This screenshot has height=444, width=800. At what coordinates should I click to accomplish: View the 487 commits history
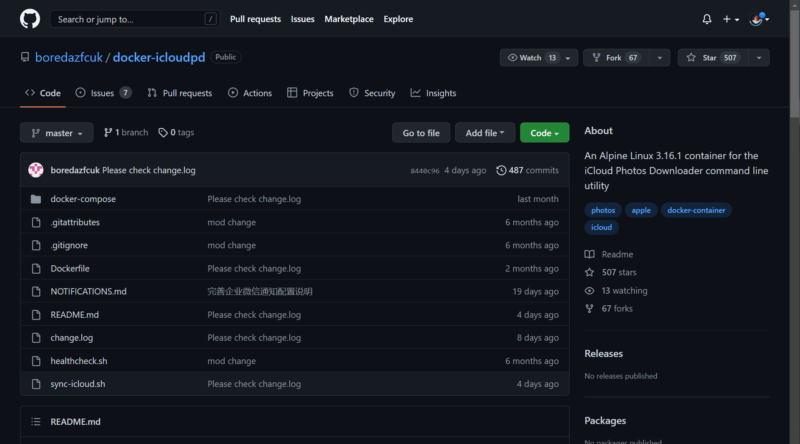pyautogui.click(x=527, y=170)
